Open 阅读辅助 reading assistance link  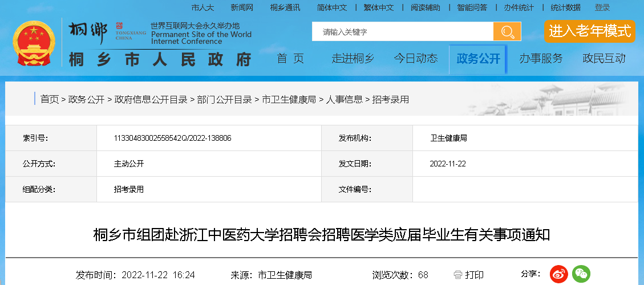[425, 7]
